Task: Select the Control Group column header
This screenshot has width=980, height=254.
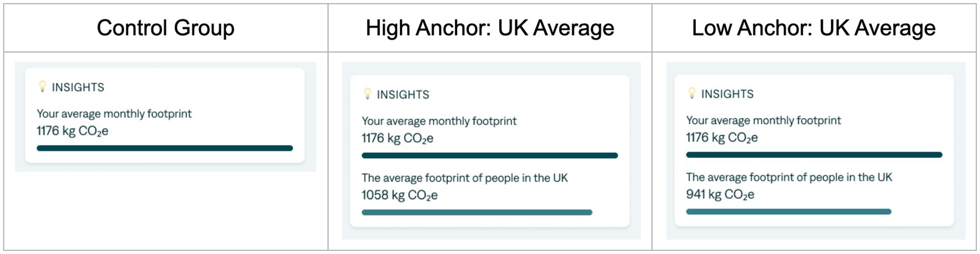Action: [165, 28]
